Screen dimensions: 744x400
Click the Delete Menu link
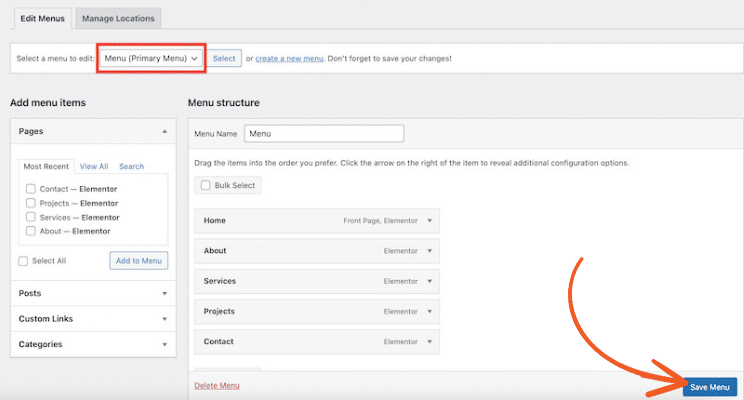click(x=217, y=386)
